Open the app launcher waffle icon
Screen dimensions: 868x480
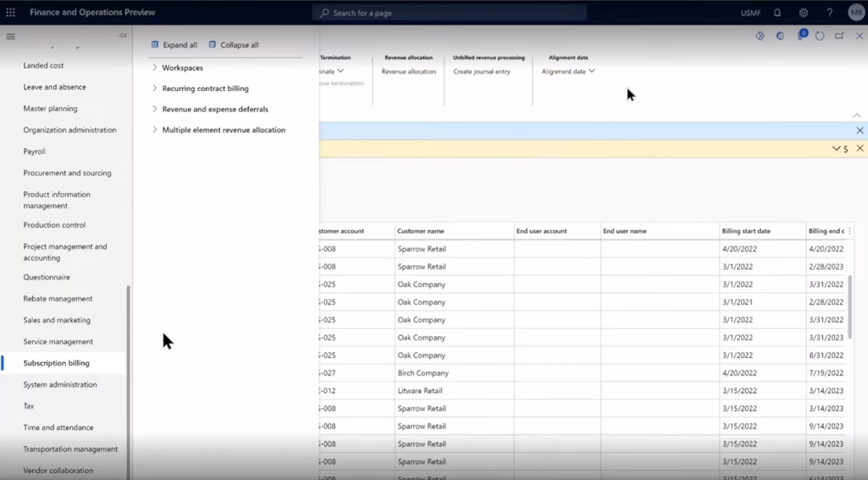click(10, 12)
